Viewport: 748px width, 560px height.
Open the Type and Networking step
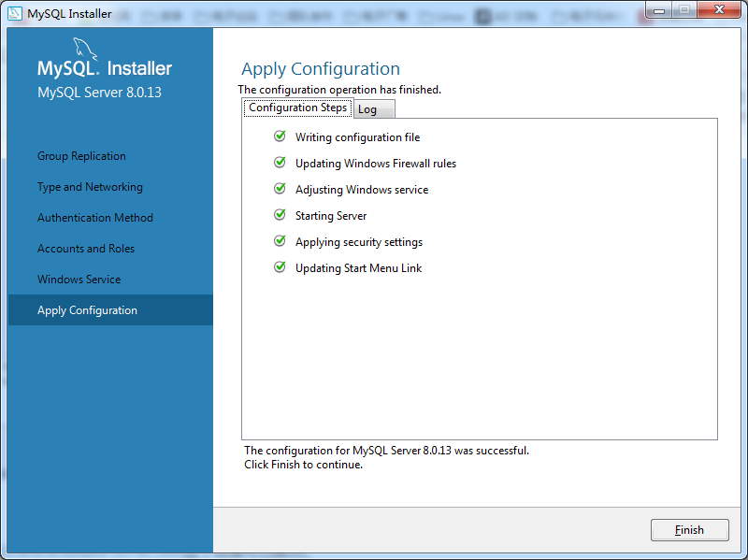90,187
